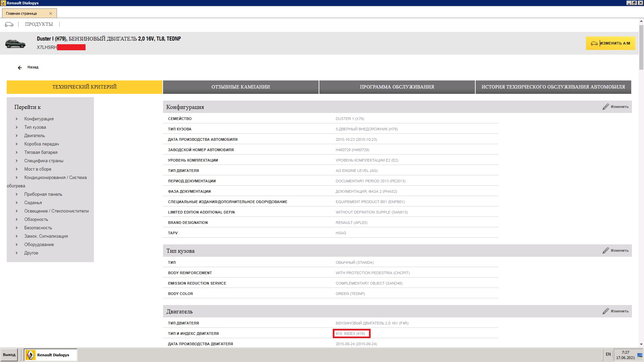644x362 pixels.
Task: Click chevron beside Тип кузова sidebar item
Action: (x=16, y=127)
